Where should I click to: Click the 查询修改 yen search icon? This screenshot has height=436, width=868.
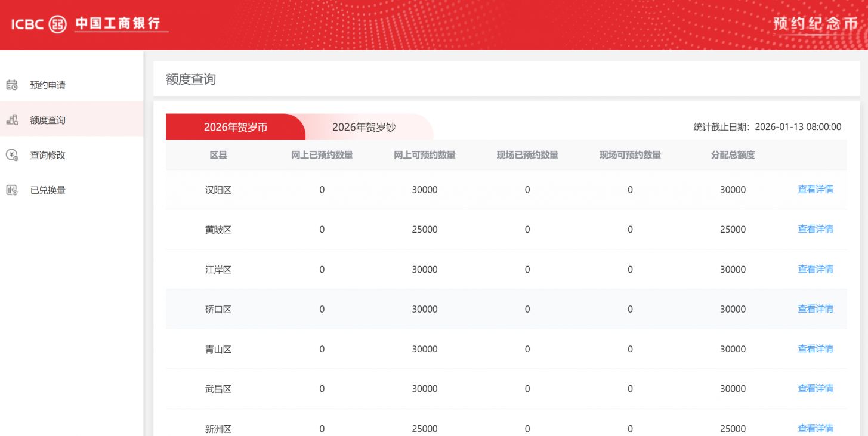point(12,155)
